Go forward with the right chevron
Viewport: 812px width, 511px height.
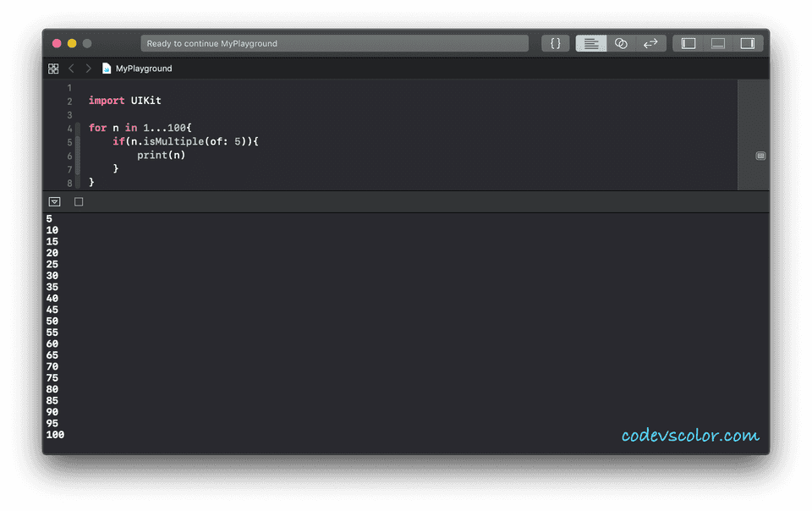89,69
